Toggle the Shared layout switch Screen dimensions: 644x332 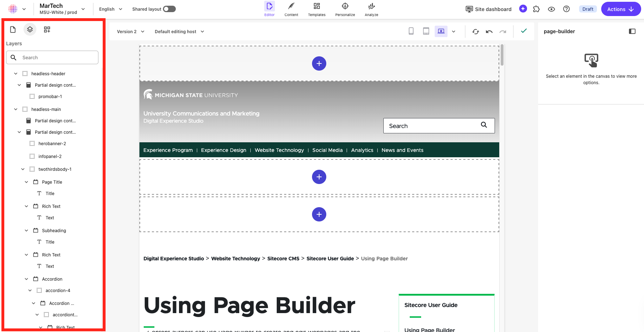coord(169,9)
